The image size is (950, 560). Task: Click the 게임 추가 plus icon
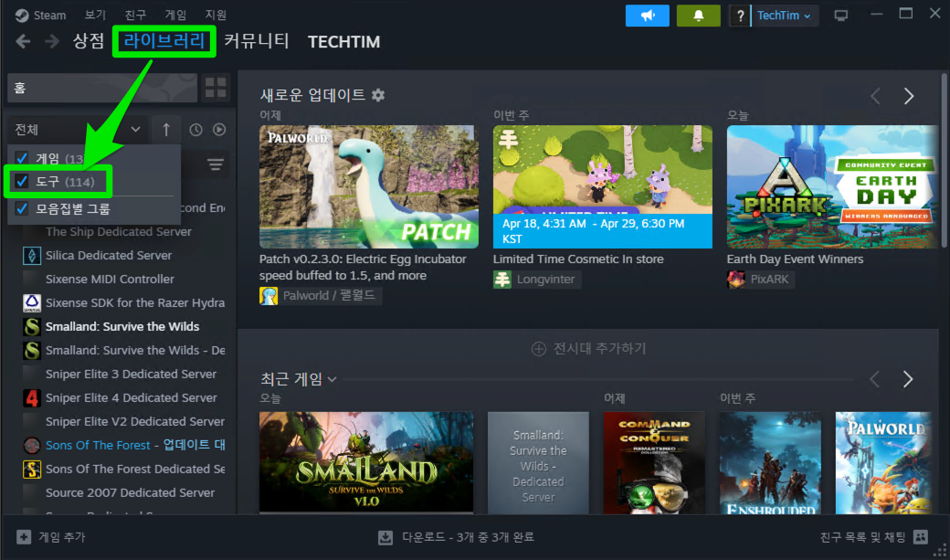[24, 537]
